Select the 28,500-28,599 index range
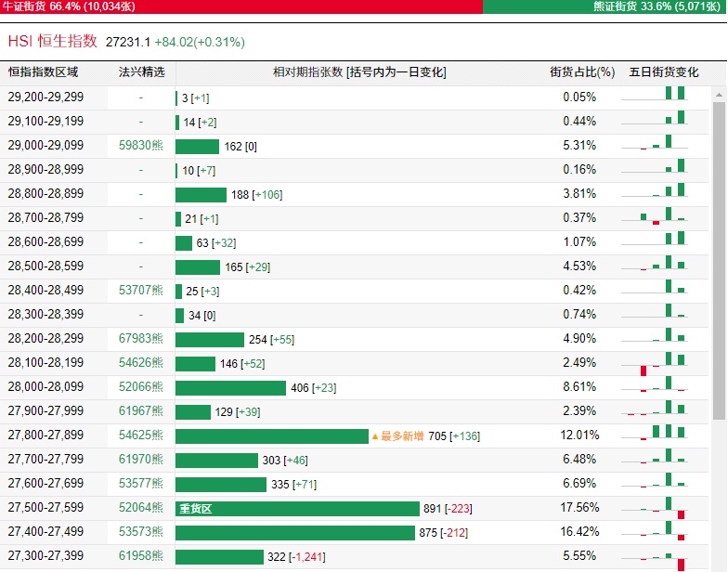Image resolution: width=728 pixels, height=572 pixels. [45, 266]
